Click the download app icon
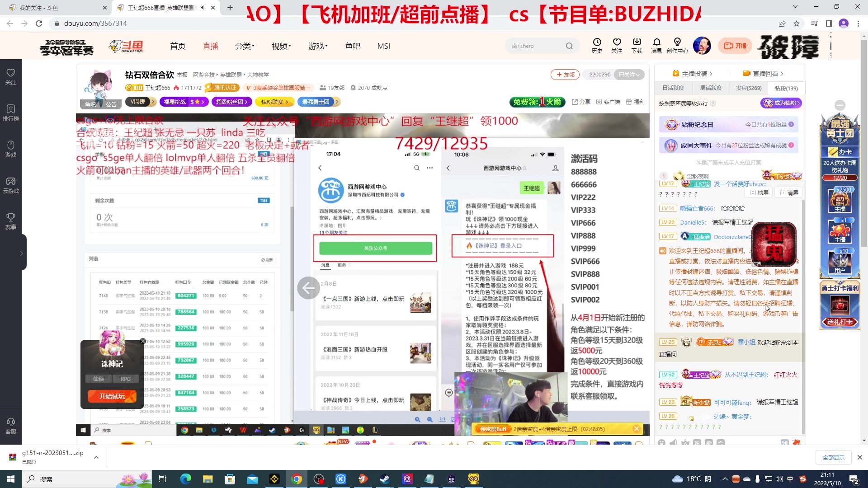Image resolution: width=868 pixels, height=488 pixels. point(637,45)
